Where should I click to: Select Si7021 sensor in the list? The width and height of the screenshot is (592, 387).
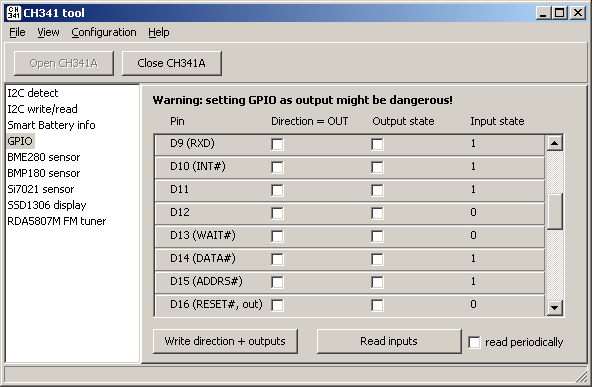pos(40,189)
